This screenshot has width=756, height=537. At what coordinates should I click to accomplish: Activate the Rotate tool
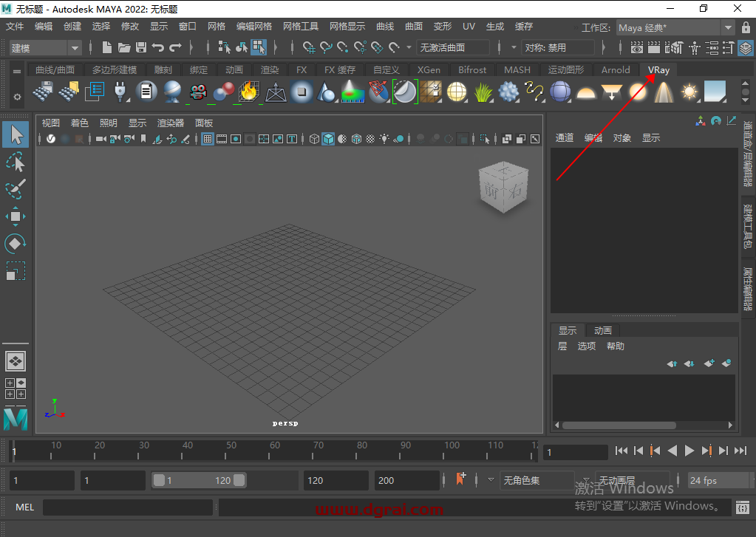tap(16, 243)
